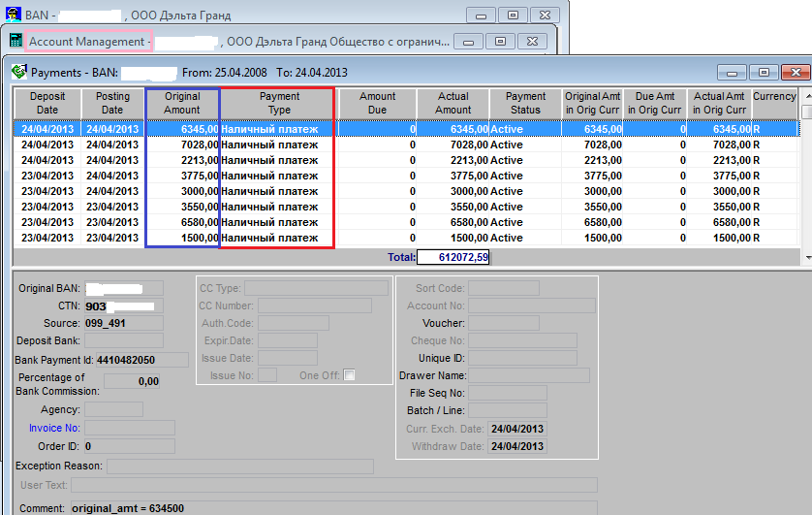The height and width of the screenshot is (515, 812).
Task: Click the Amount Due column header
Action: click(378, 103)
